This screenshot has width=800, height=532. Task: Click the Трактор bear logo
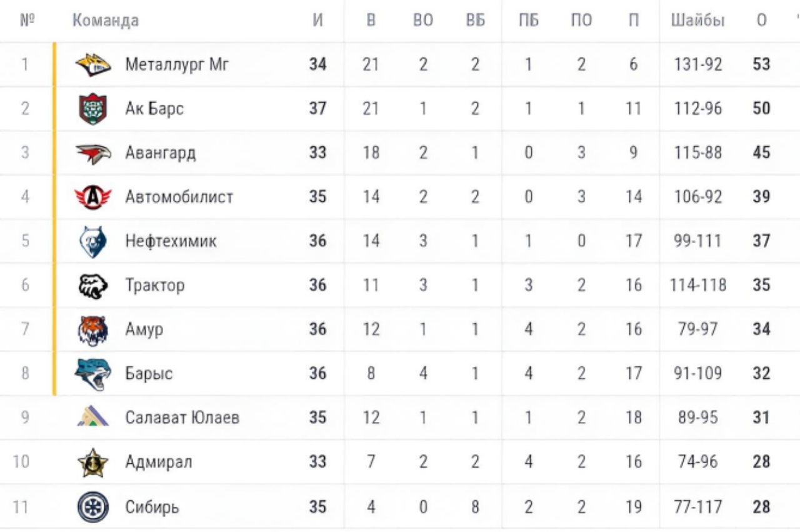pyautogui.click(x=93, y=286)
